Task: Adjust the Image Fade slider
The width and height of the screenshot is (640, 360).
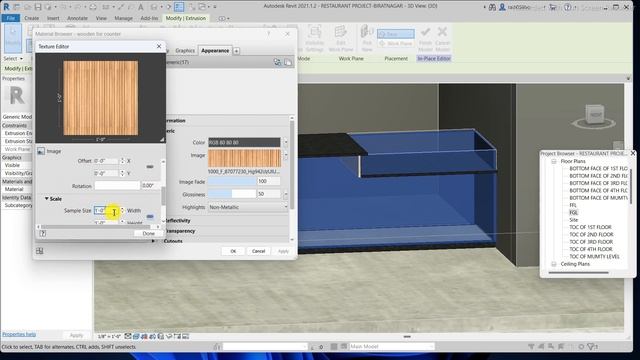Action: click(232, 181)
